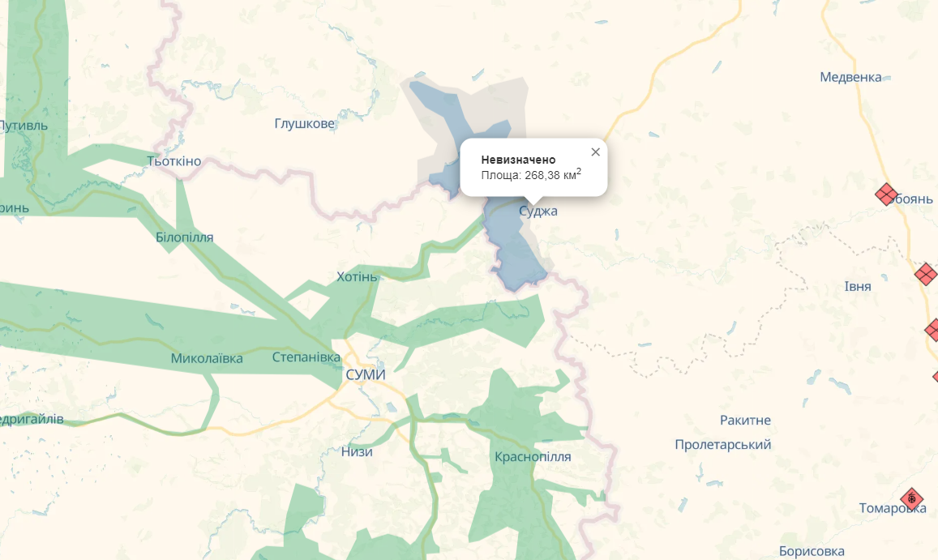Click the red diamond marker beside Обоянь
Screen dimensions: 938x560
pos(886,194)
